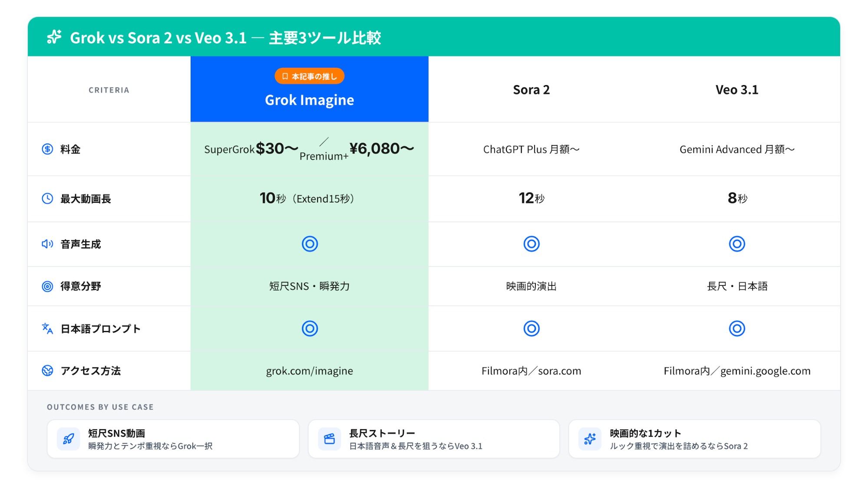Click the SuperGrok $30〜 price text
The image size is (868, 488).
(x=251, y=149)
